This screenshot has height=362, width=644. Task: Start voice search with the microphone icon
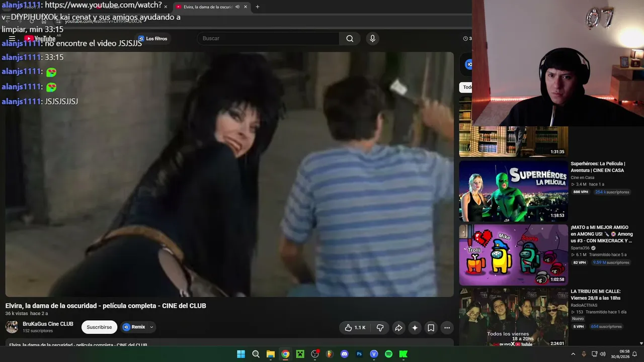pos(372,39)
